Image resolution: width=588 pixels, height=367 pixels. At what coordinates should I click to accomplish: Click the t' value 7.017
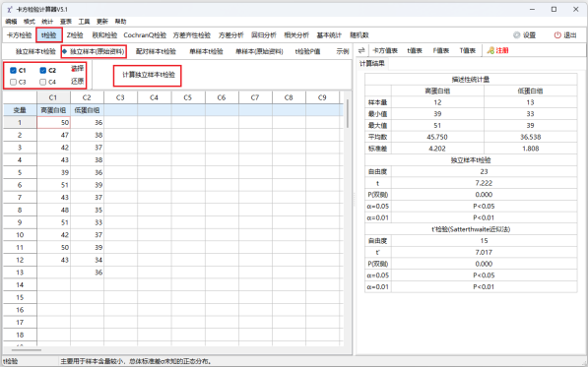484,253
